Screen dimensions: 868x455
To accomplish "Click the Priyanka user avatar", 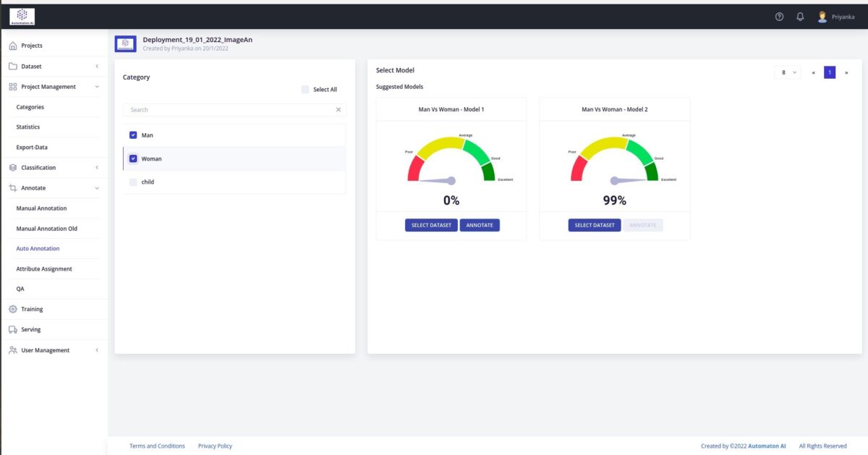I will tap(822, 17).
